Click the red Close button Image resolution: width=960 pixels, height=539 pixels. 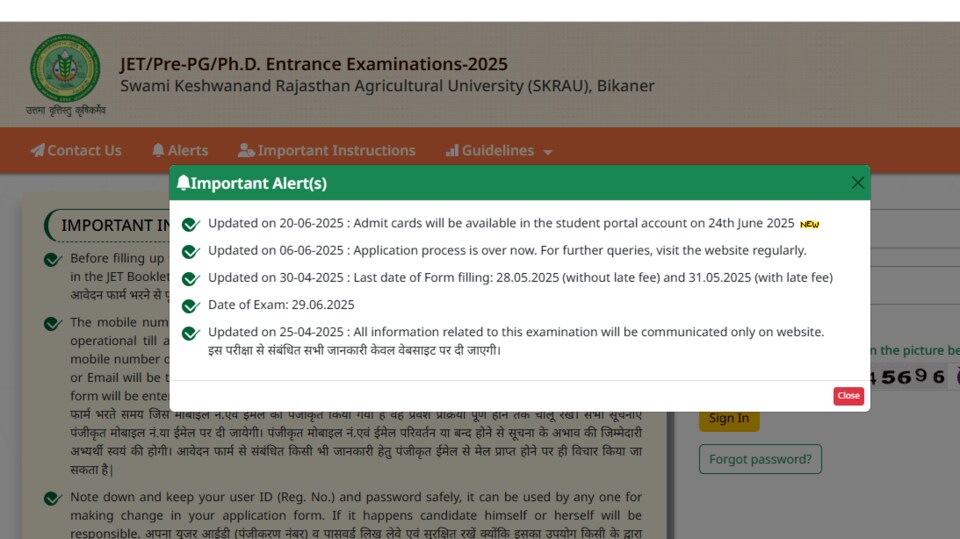coord(848,396)
